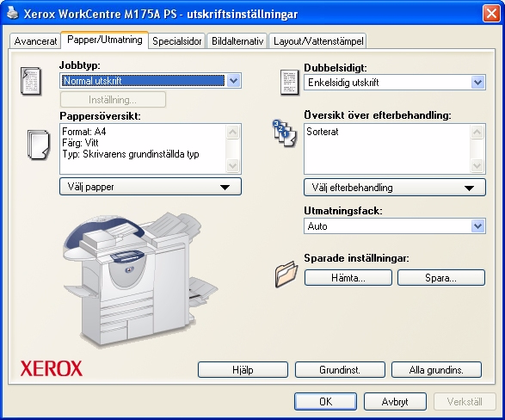Click the Grundinst. button
The height and width of the screenshot is (420, 505).
click(340, 369)
